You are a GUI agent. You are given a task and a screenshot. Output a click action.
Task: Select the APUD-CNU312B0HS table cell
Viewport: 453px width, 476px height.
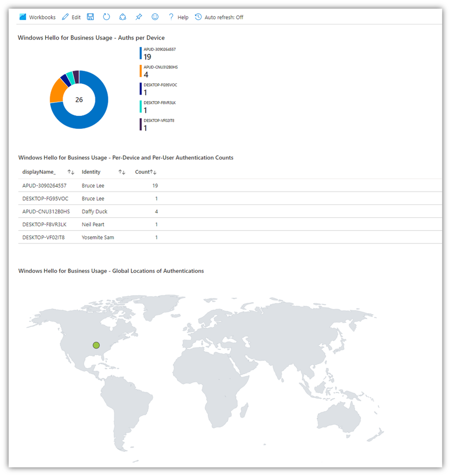[x=46, y=212]
